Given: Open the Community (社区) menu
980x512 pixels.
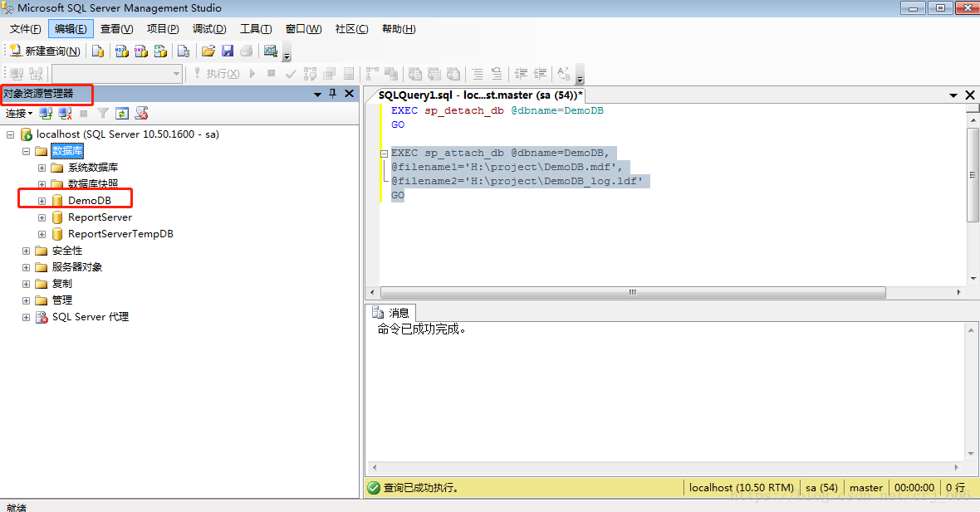Looking at the screenshot, I should (352, 29).
